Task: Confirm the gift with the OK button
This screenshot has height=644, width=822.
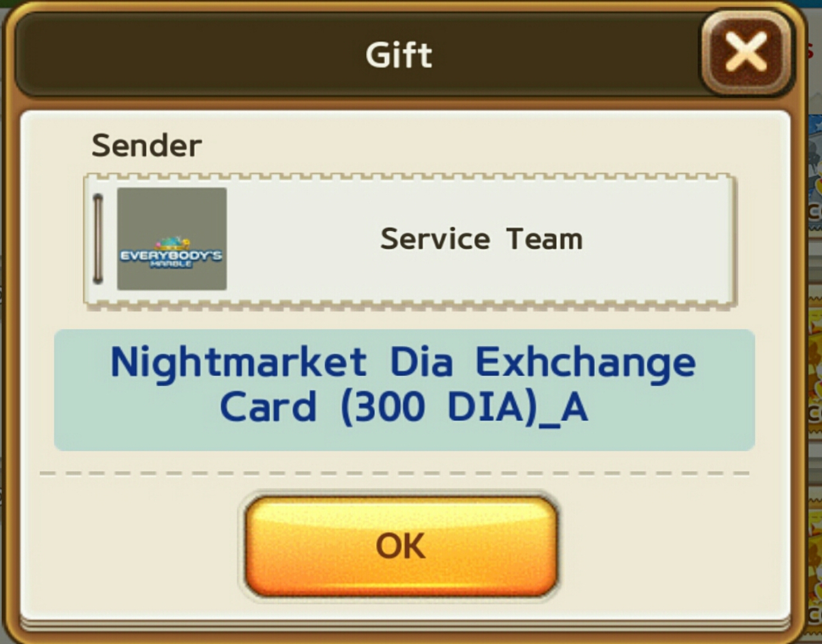Action: [401, 546]
